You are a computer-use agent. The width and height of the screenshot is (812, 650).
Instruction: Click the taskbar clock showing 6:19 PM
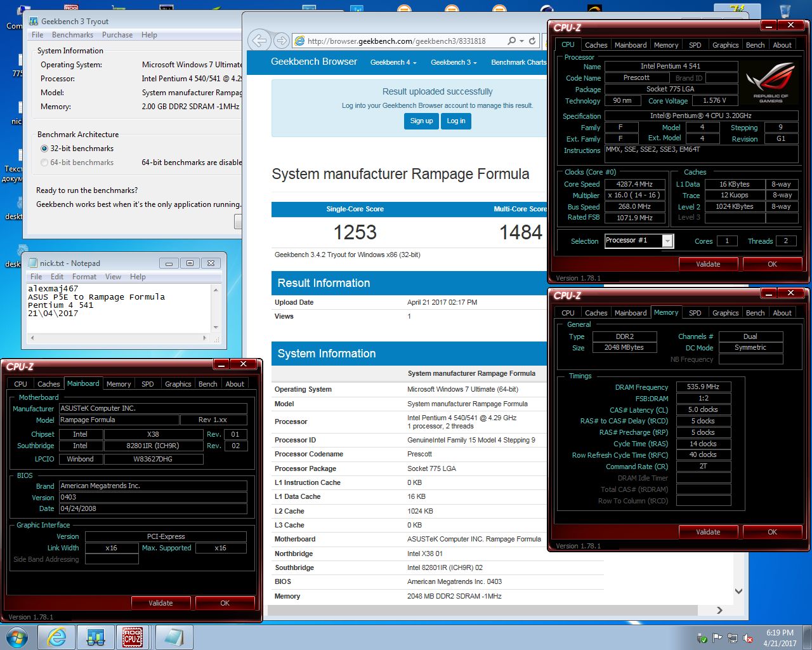pyautogui.click(x=780, y=638)
